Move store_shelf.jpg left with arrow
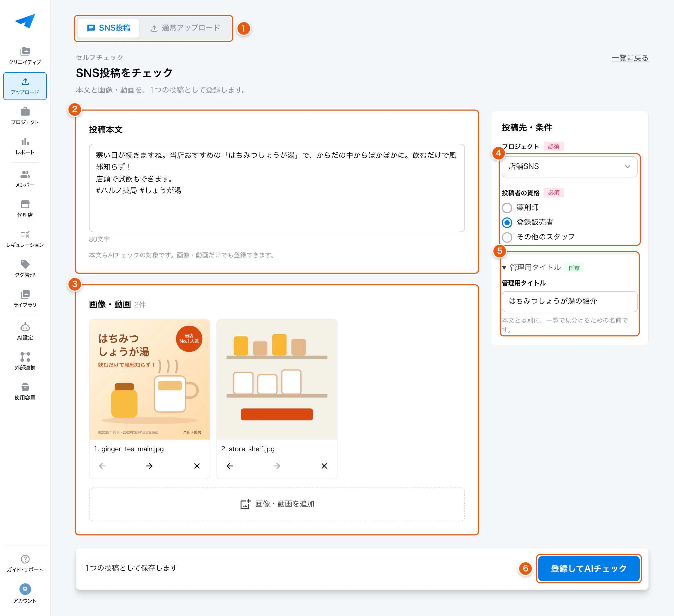 [x=230, y=466]
